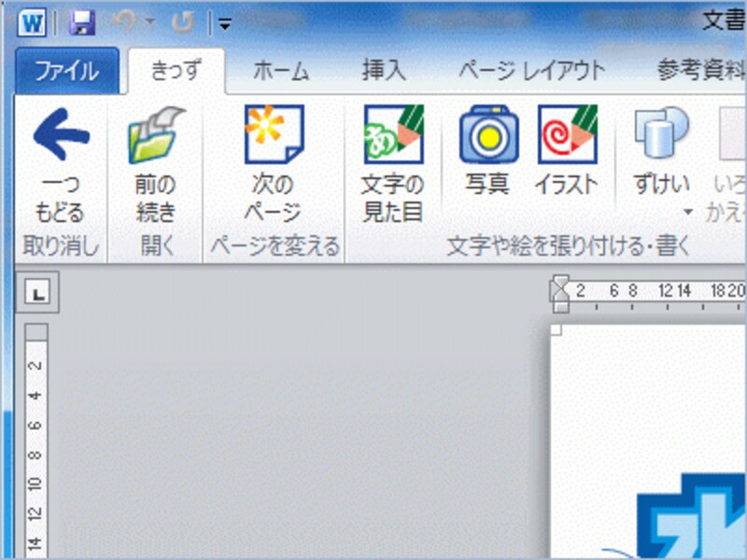Select the イラスト (illustration) tool
The width and height of the screenshot is (747, 560).
(568, 149)
